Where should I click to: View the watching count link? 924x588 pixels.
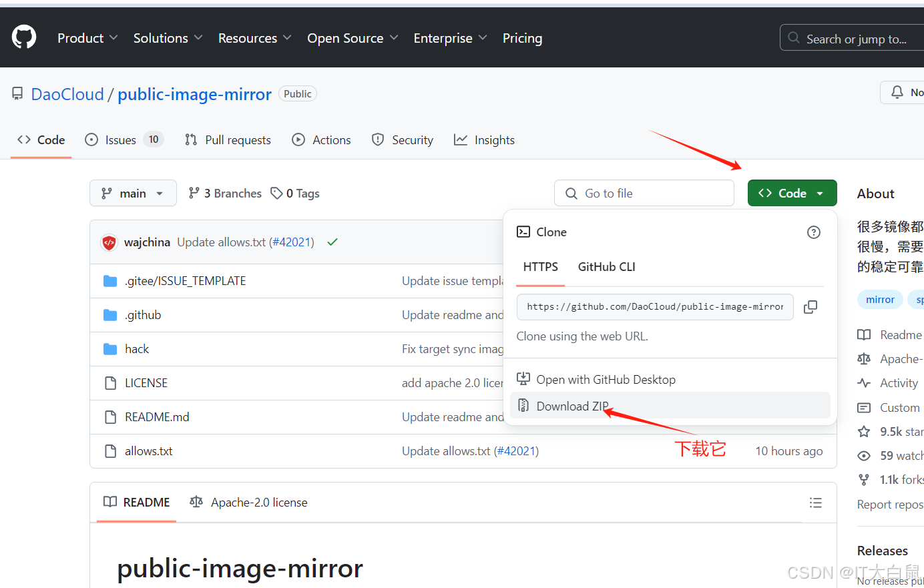[890, 456]
